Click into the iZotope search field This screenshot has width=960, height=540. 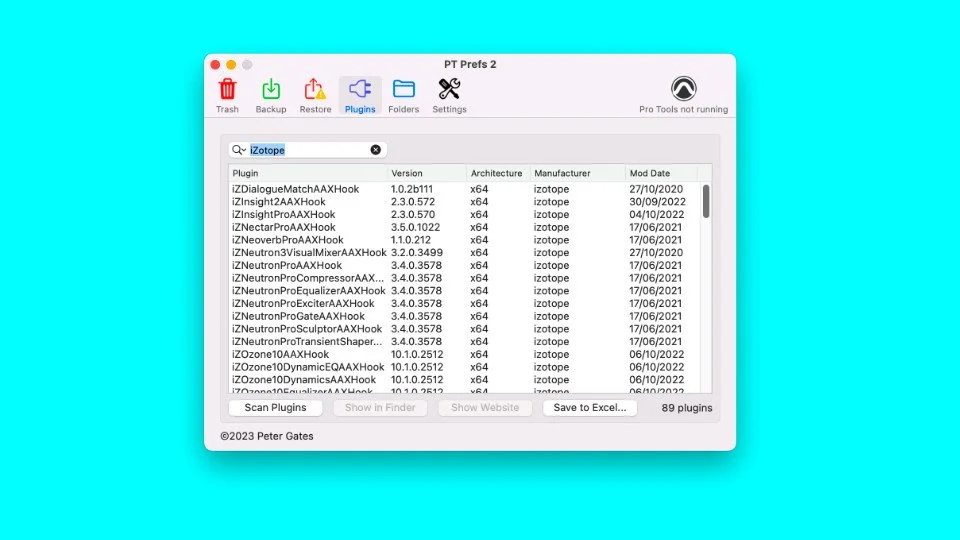click(x=307, y=150)
